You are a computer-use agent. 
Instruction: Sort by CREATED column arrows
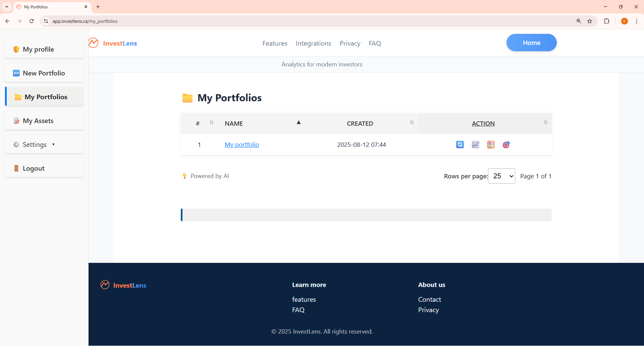click(412, 122)
